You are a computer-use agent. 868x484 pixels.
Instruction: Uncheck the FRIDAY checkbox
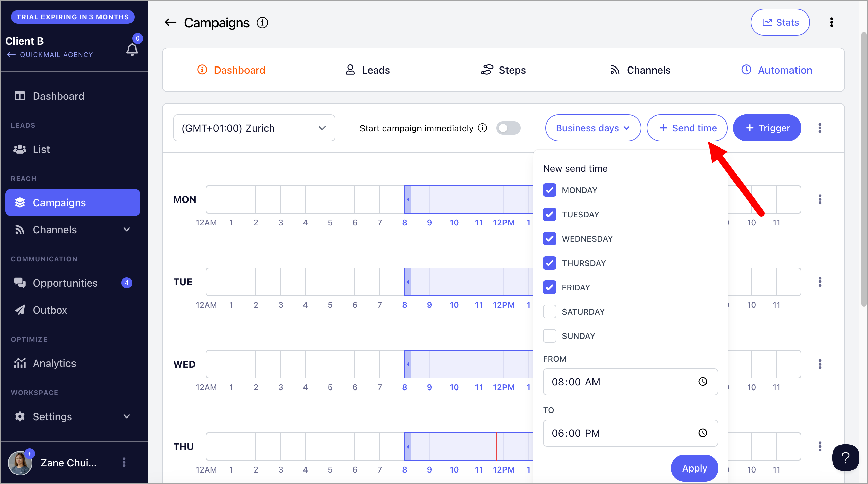[550, 288]
